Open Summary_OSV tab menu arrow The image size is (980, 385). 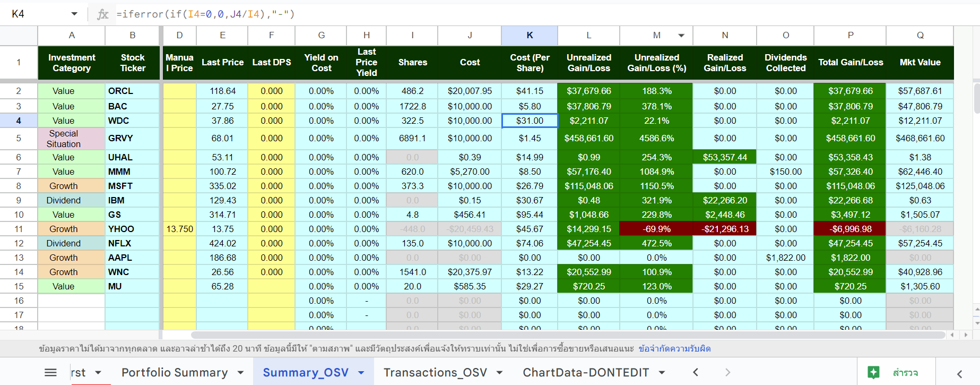point(361,373)
